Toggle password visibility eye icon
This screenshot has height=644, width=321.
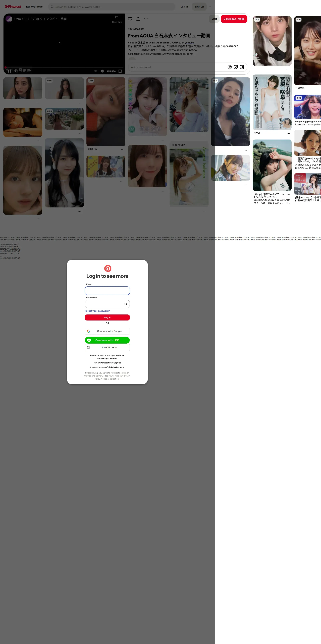point(126,304)
